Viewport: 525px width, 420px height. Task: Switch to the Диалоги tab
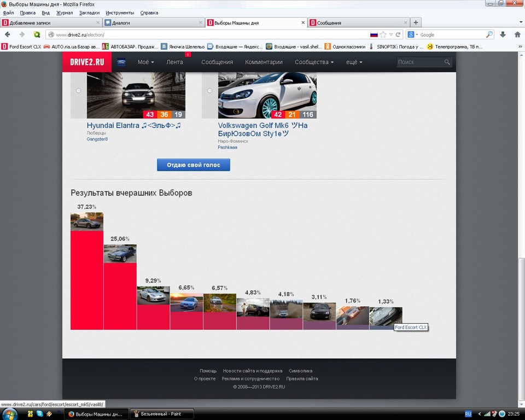153,23
